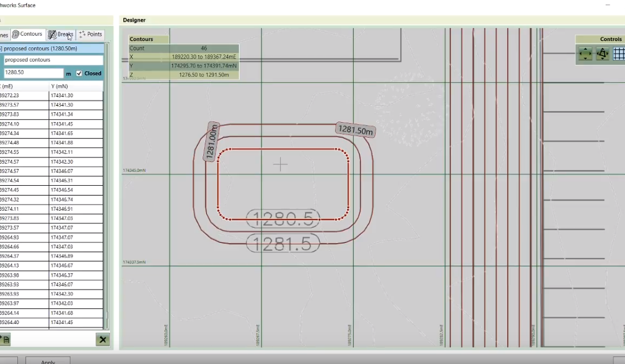Click the proposed contours name field

click(x=53, y=60)
